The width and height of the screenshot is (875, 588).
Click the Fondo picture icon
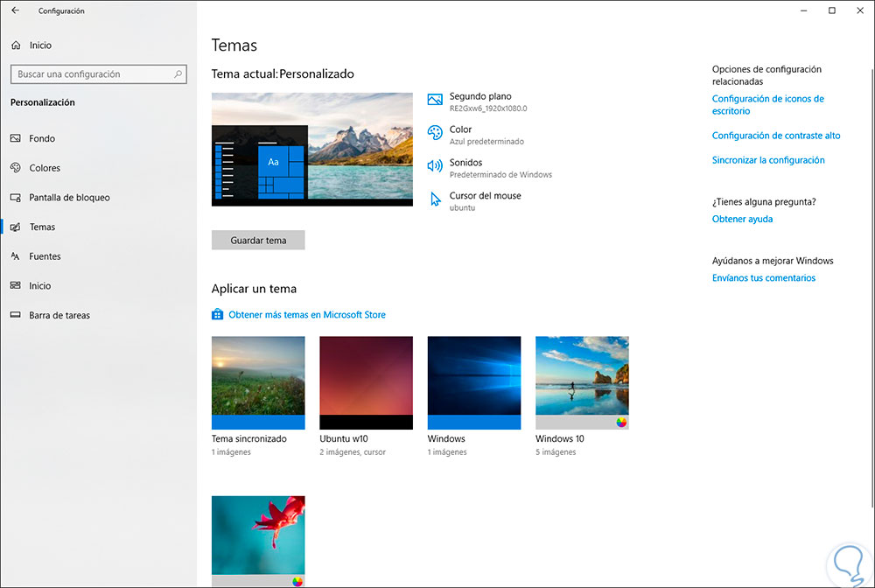16,138
